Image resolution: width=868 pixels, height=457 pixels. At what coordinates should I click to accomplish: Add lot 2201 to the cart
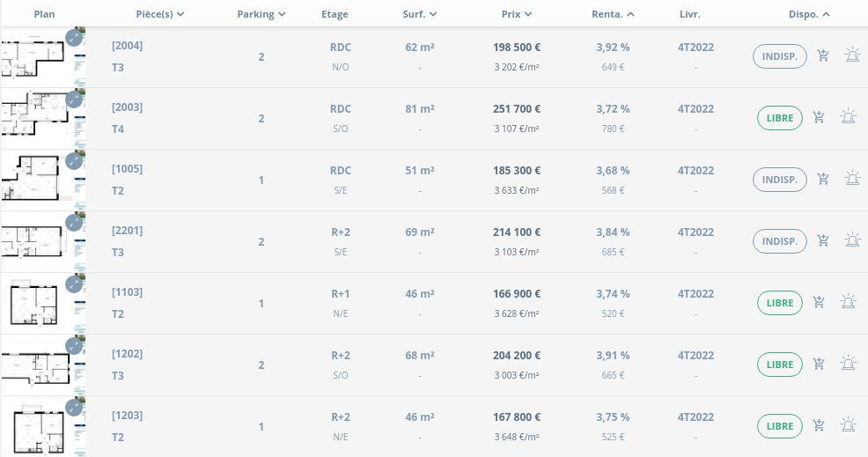tap(823, 241)
